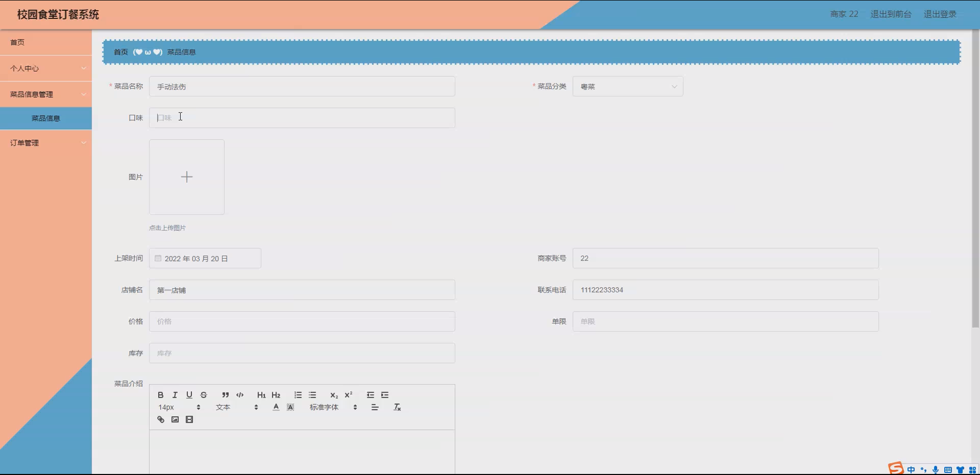Focus the 店铺名 input field
Image resolution: width=980 pixels, height=475 pixels.
(x=302, y=290)
